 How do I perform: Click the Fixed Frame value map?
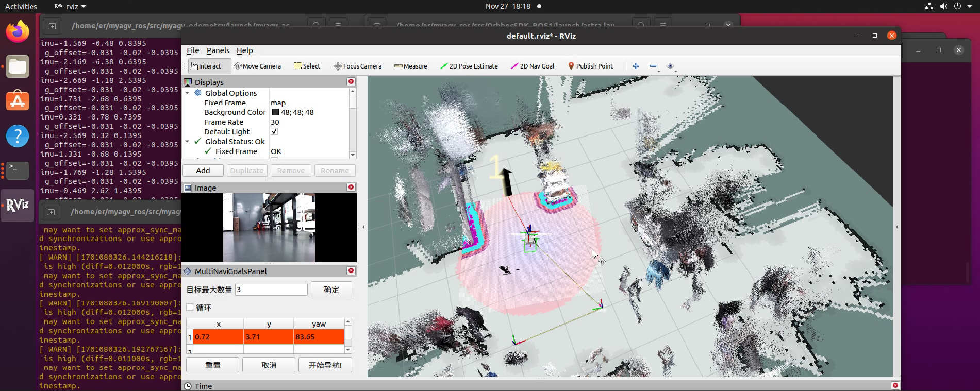[x=278, y=103]
